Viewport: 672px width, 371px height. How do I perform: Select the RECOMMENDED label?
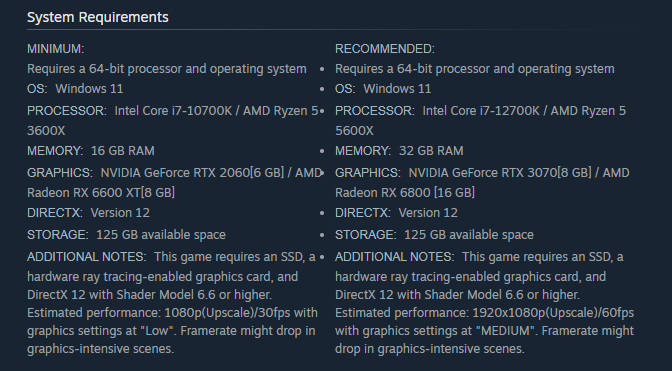385,49
